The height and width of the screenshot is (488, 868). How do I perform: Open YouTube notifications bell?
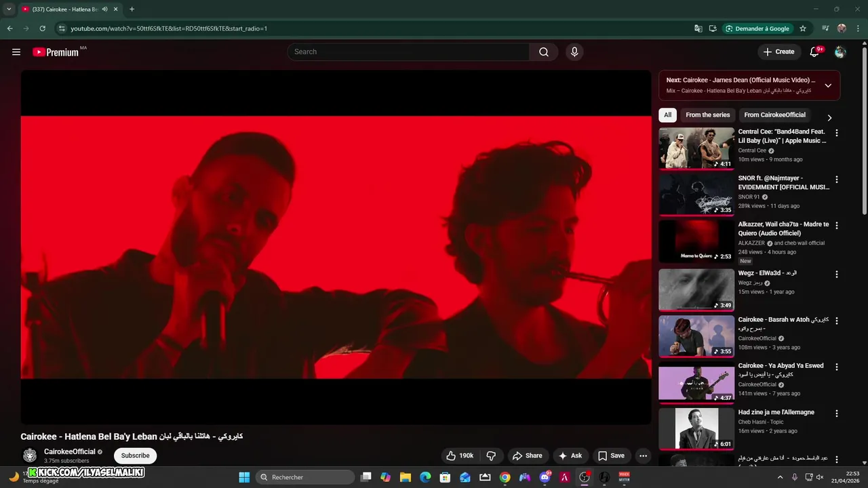click(x=815, y=52)
